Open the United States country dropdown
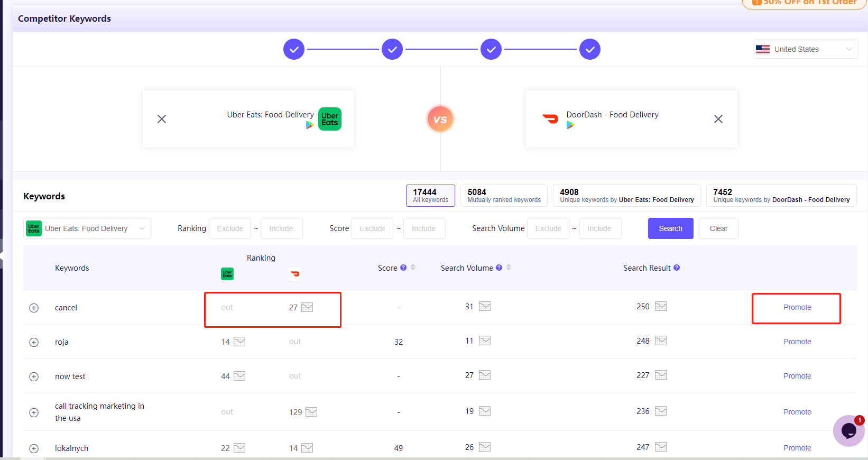The image size is (868, 460). tap(805, 49)
